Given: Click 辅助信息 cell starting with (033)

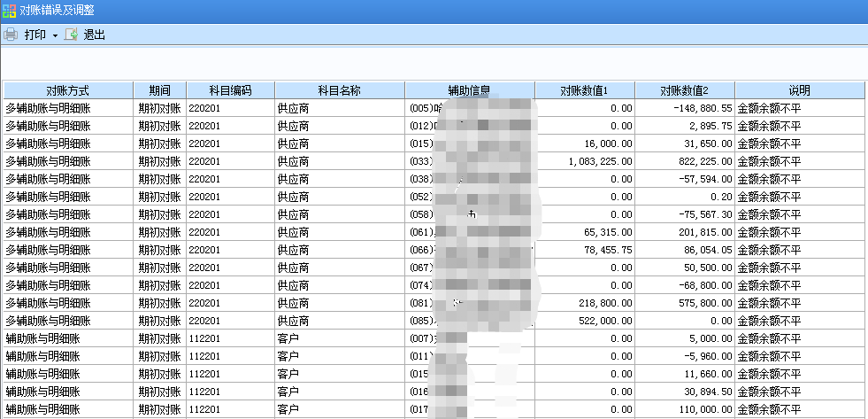Looking at the screenshot, I should pyautogui.click(x=470, y=161).
